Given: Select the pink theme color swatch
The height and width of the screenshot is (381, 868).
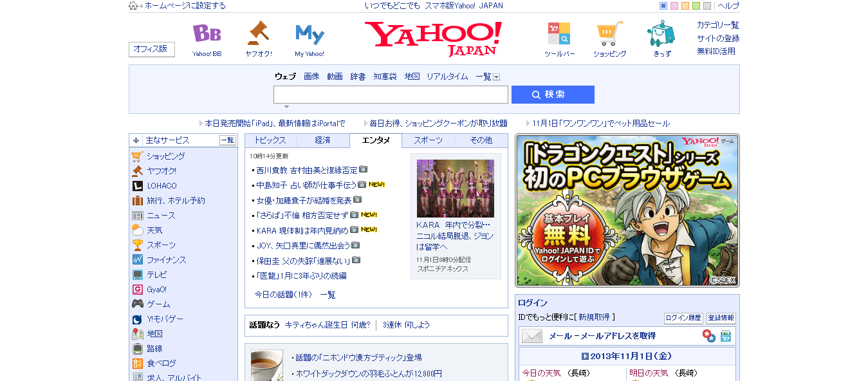Looking at the screenshot, I should tap(674, 6).
